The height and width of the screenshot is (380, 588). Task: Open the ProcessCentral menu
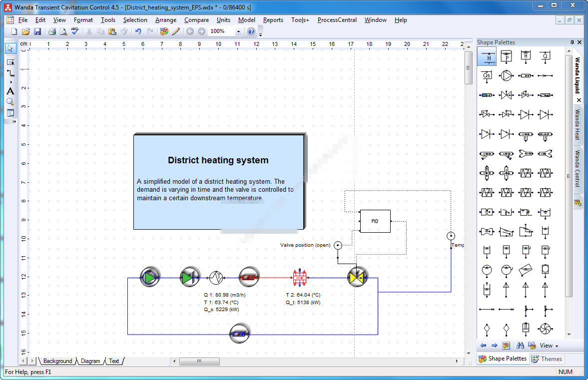click(337, 20)
